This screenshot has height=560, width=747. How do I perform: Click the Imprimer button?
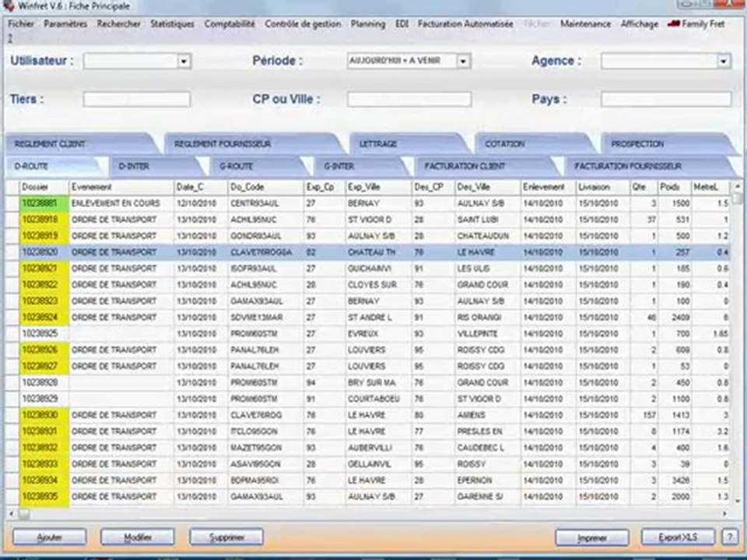[592, 538]
